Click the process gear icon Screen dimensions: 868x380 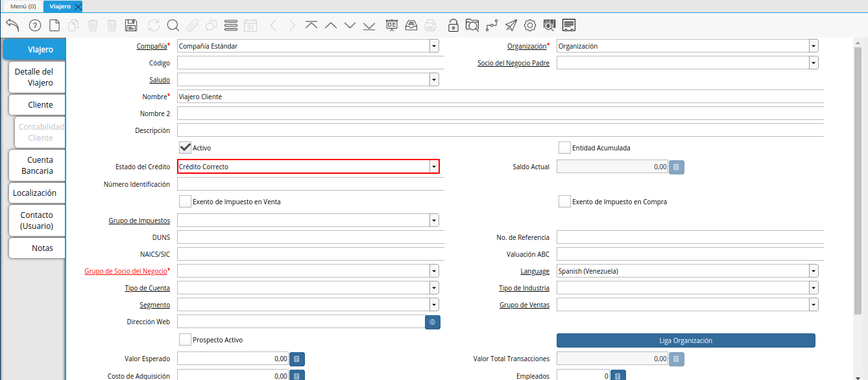530,25
